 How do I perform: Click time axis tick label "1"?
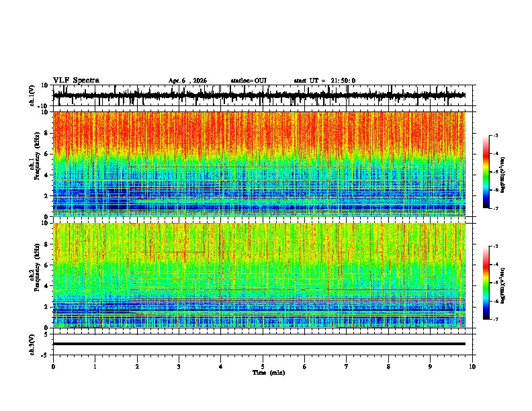tap(95, 367)
